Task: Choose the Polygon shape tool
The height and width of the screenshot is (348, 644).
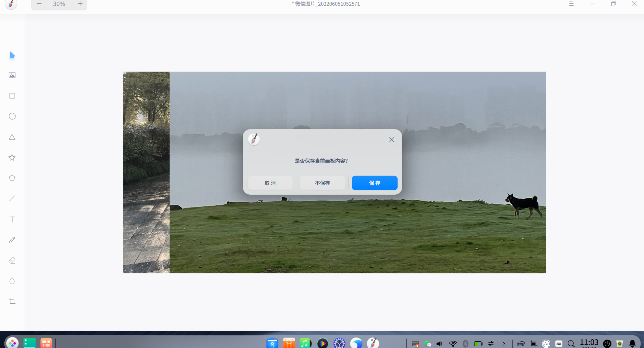Action: coord(12,178)
